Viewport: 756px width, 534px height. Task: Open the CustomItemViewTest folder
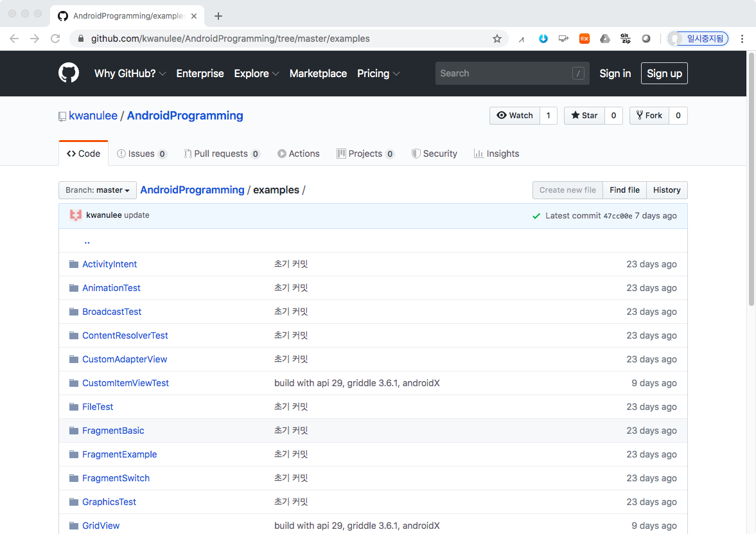click(125, 383)
